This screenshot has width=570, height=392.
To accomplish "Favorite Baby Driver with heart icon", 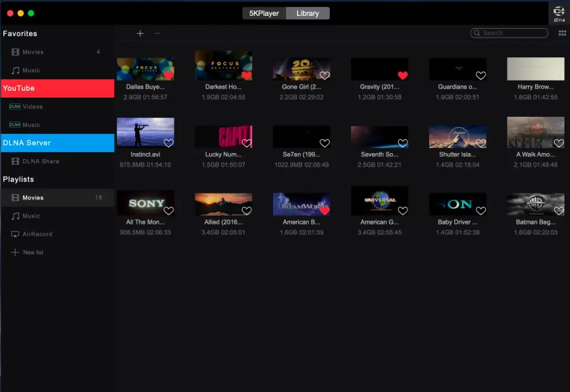I will tap(481, 210).
